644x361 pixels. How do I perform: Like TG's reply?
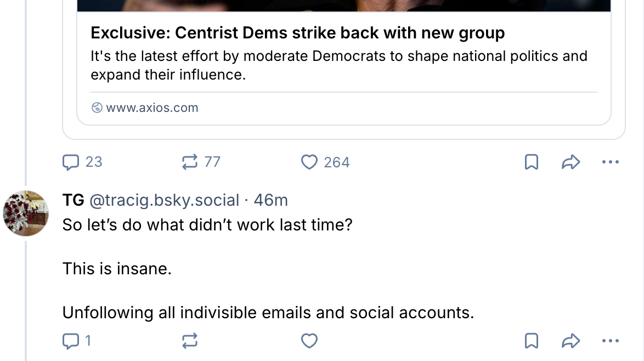click(309, 341)
